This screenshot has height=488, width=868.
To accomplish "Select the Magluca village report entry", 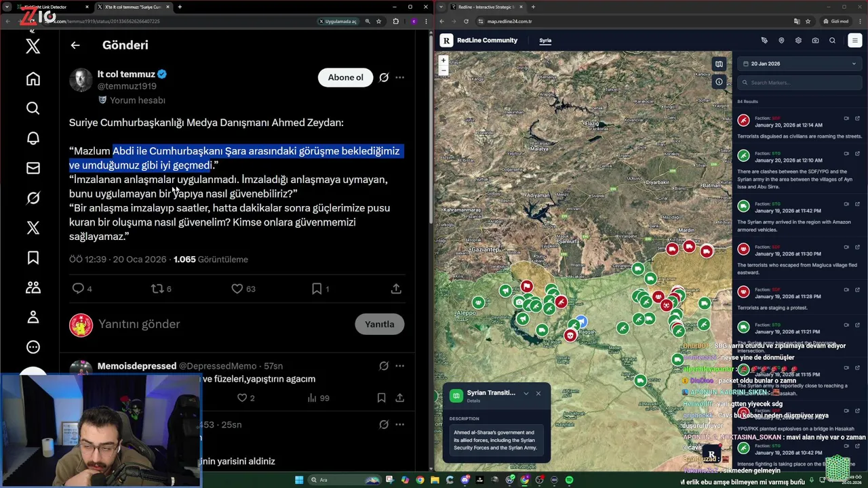I will (800, 260).
